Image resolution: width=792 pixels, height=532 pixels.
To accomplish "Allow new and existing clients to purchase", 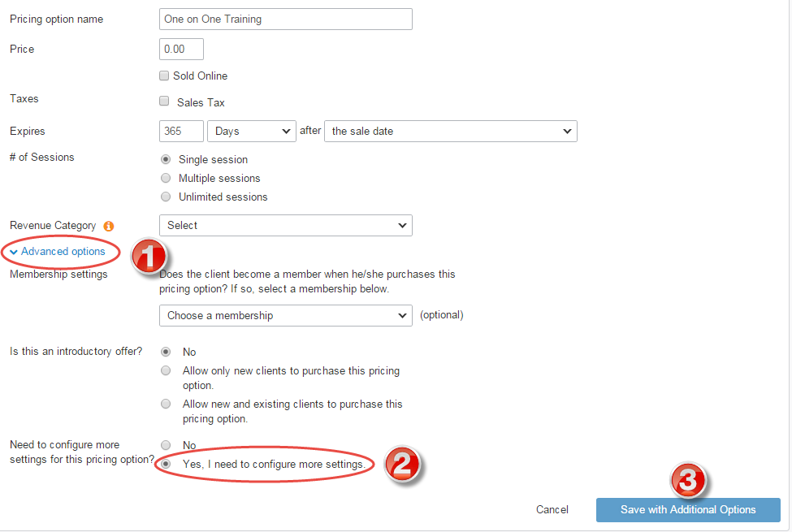I will tap(166, 404).
